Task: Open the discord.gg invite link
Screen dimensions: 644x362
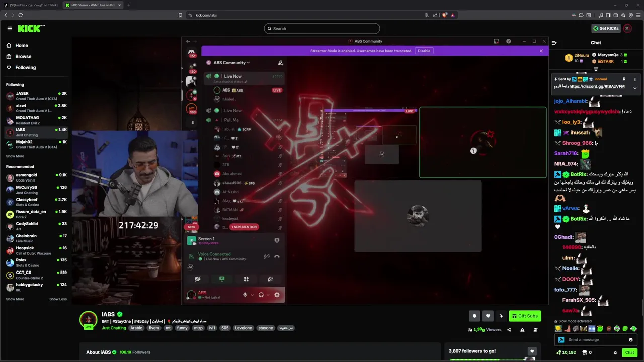Action: (597, 87)
